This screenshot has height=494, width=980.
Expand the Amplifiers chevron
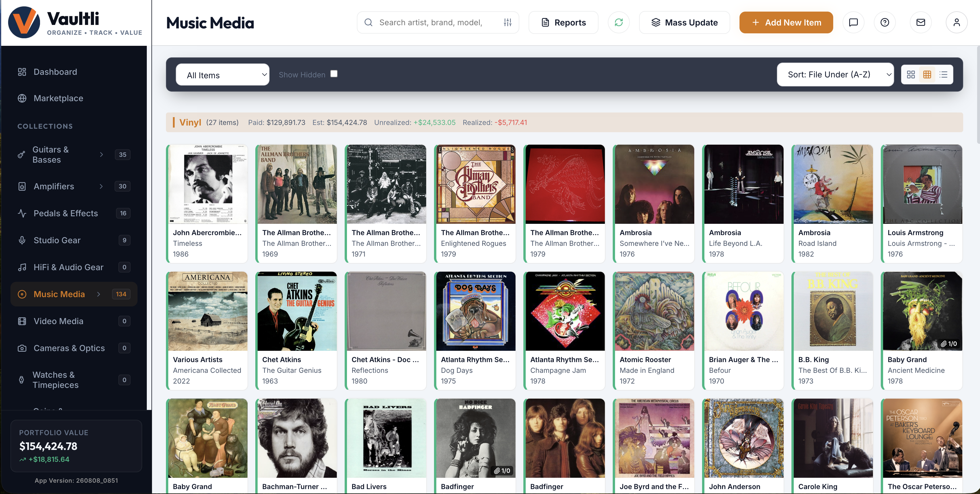101,186
